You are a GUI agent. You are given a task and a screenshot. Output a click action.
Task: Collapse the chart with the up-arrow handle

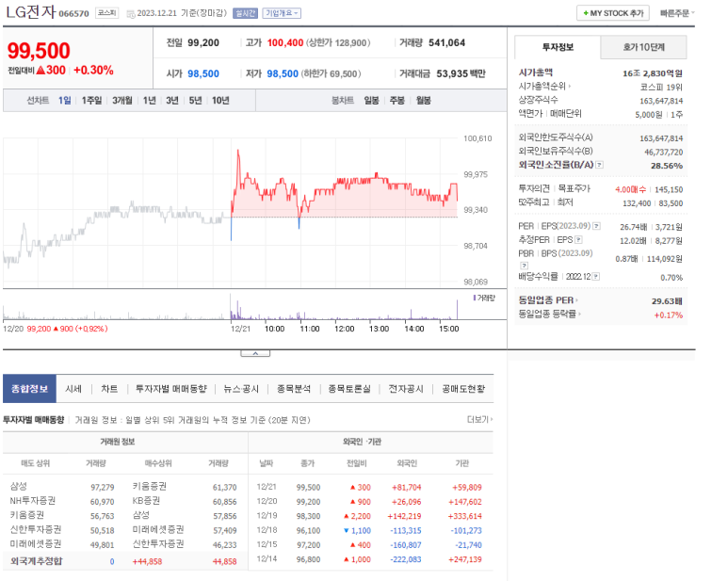tap(255, 354)
